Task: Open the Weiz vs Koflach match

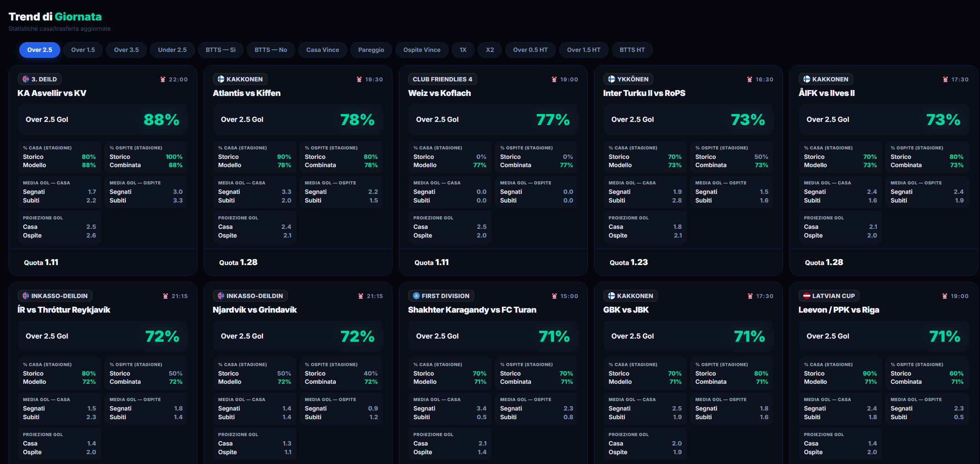Action: click(440, 93)
